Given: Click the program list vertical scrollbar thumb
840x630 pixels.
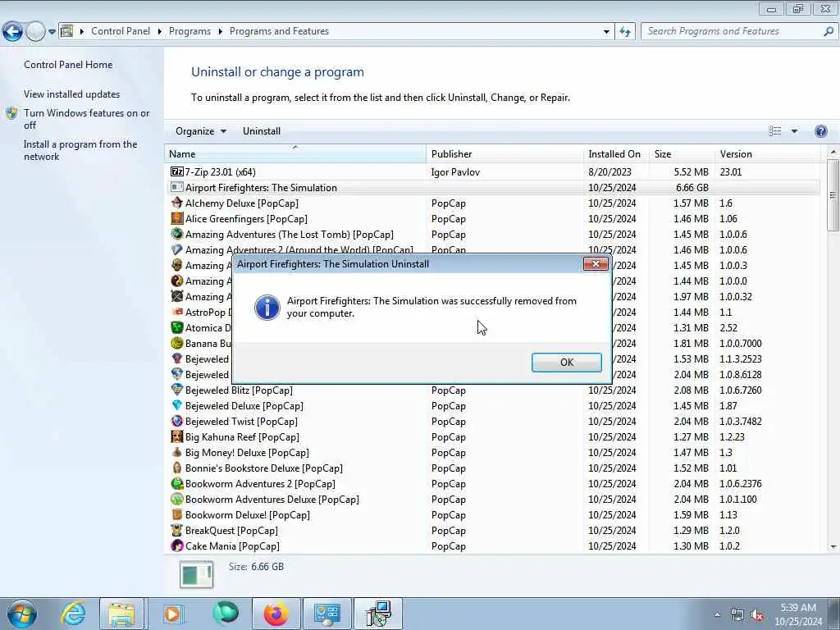Looking at the screenshot, I should pyautogui.click(x=833, y=195).
